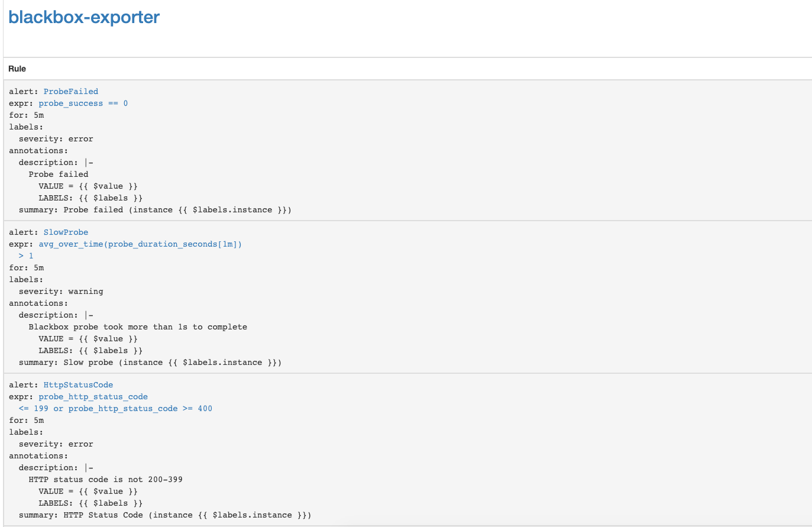Select the "> 1" threshold in SlowProbe expression
This screenshot has height=527, width=812.
26,256
